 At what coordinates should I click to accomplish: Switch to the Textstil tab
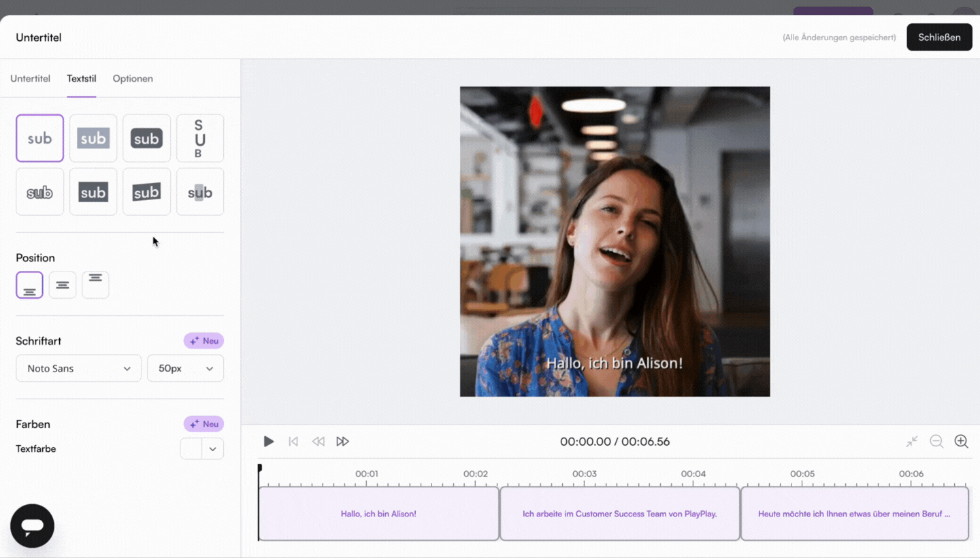click(81, 78)
